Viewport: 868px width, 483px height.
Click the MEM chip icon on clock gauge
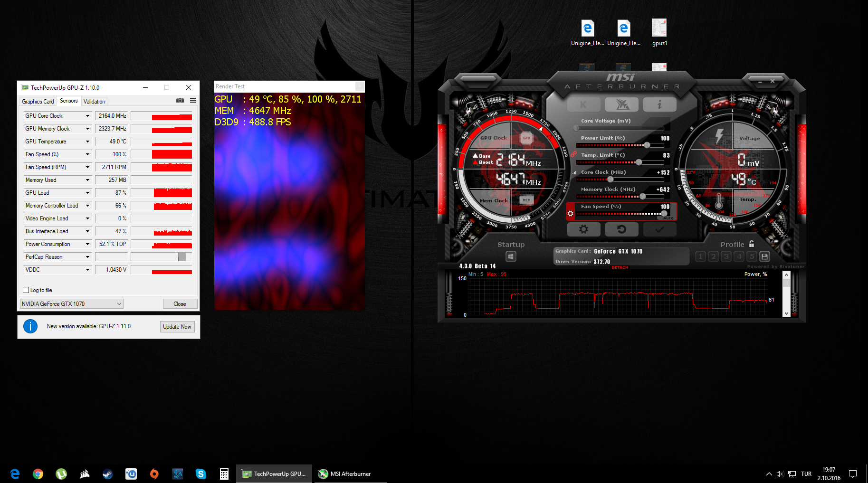click(526, 200)
